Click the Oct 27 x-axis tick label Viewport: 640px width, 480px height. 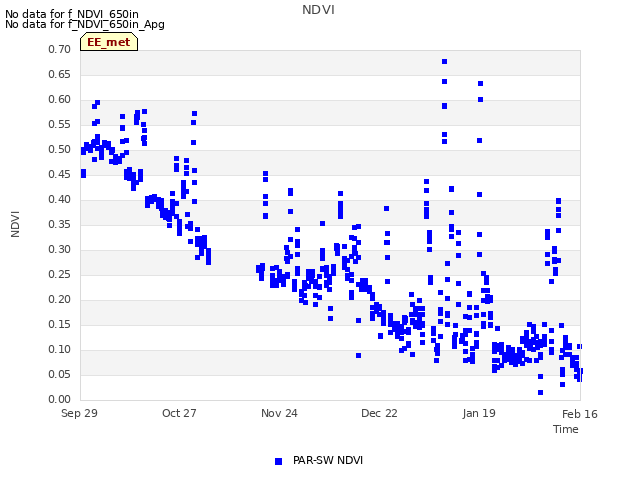[179, 413]
